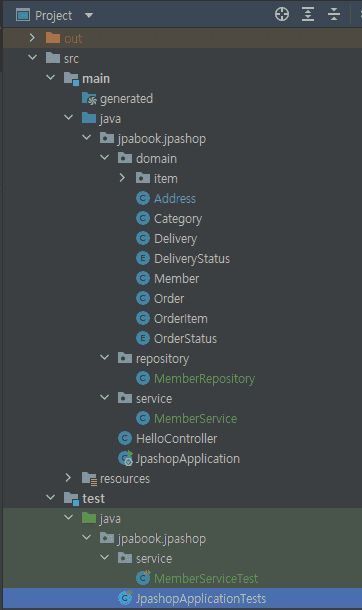Click the generated sources folder icon
362x610 pixels.
pyautogui.click(x=89, y=99)
